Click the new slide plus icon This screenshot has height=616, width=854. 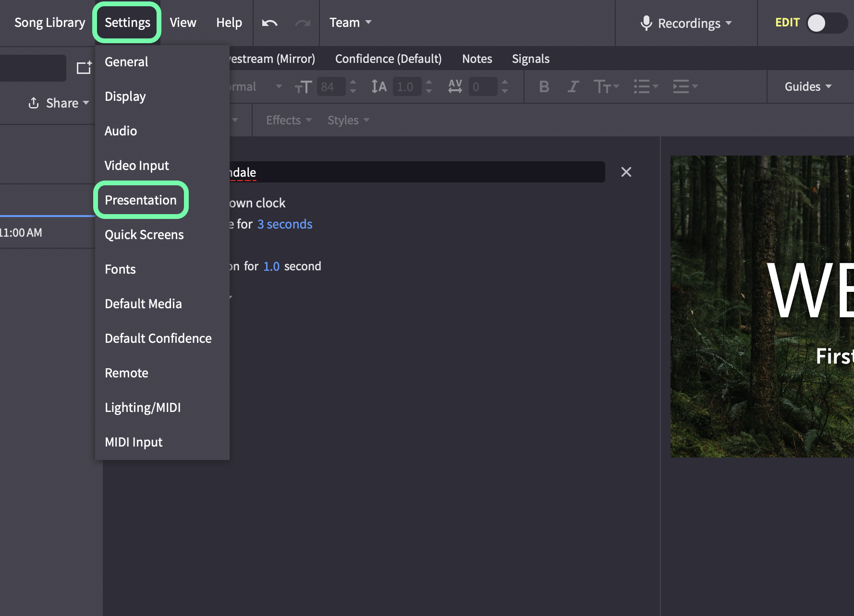click(x=84, y=68)
